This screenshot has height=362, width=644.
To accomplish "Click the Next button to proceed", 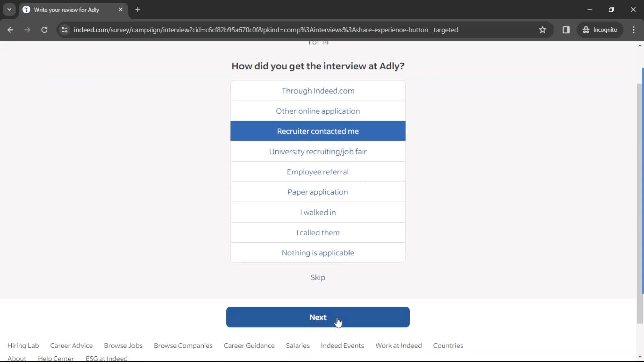I will click(318, 317).
